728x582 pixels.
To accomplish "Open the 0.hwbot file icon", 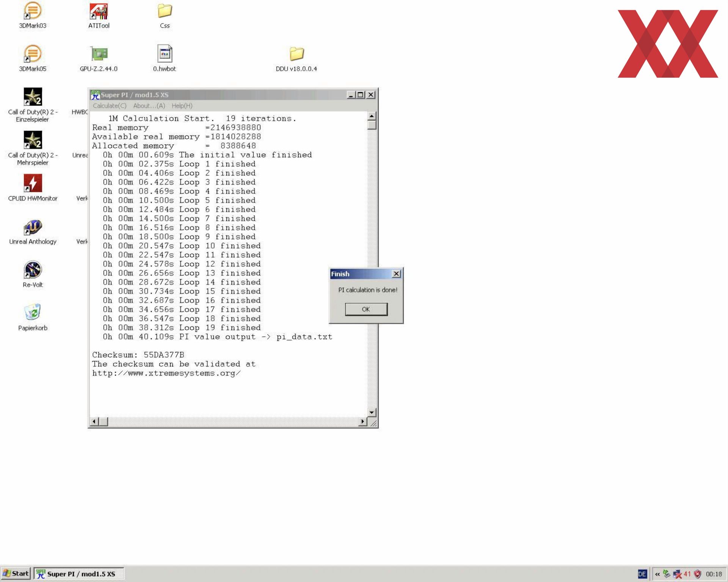I will click(165, 54).
